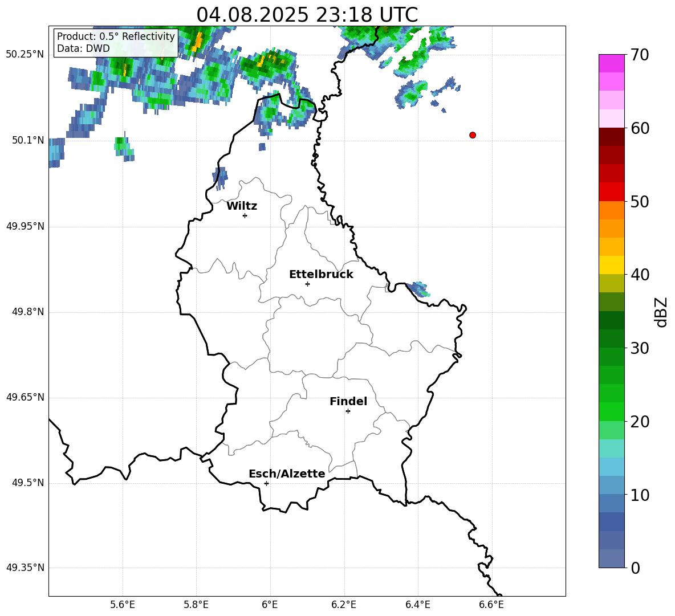Click the 40 tick on colorbar
This screenshot has width=675, height=616.
coord(639,275)
